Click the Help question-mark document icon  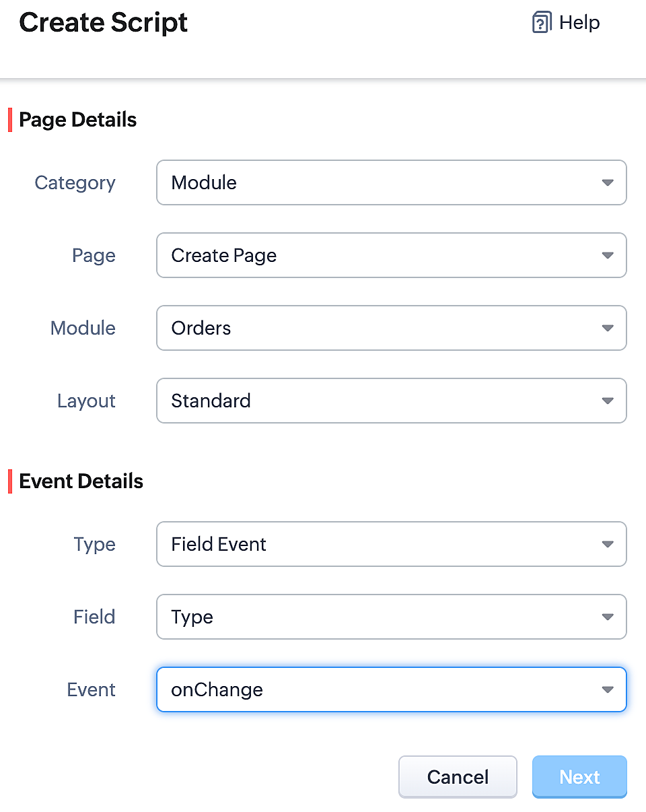point(541,23)
